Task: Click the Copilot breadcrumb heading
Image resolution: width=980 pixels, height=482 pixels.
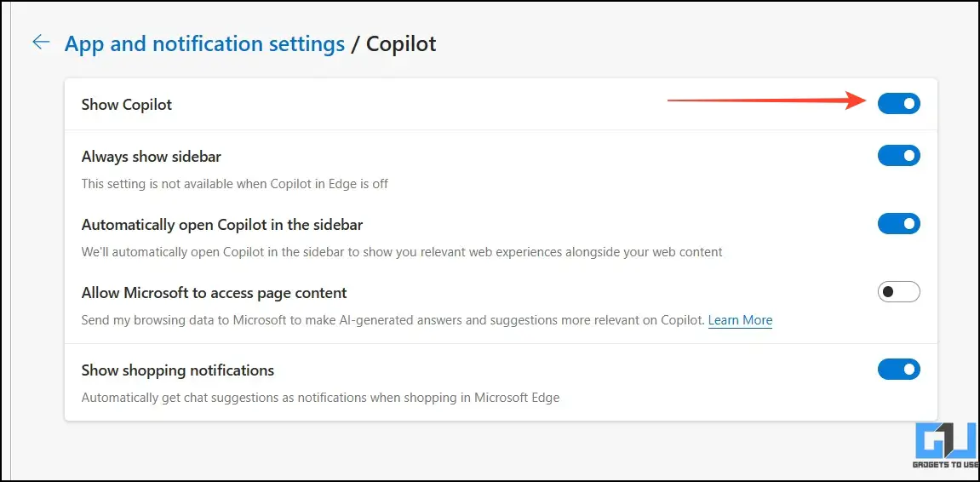Action: click(x=401, y=43)
